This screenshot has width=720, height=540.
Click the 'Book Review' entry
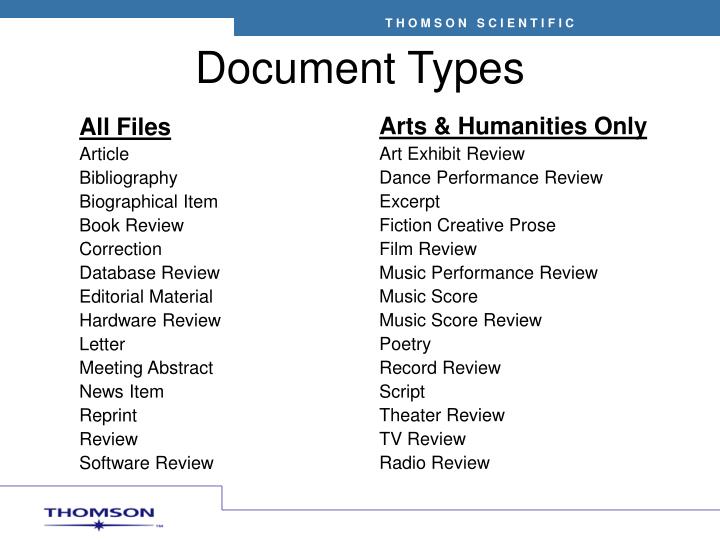tap(131, 225)
